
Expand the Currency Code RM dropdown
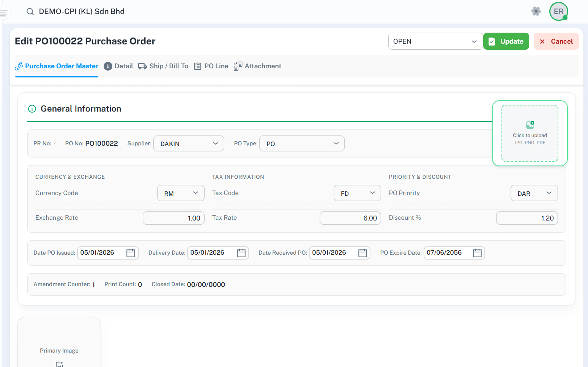pos(181,193)
